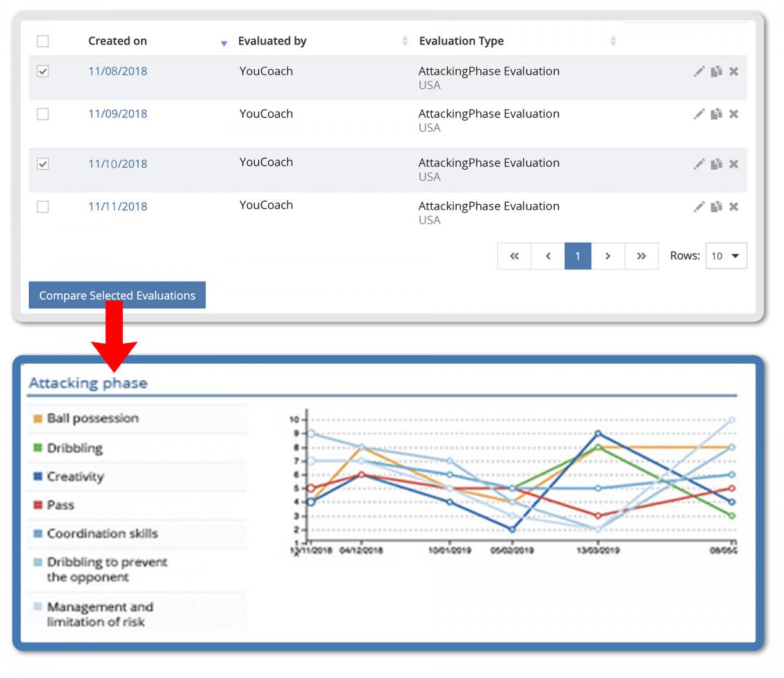Go to first page of results
784x678 pixels.
click(514, 256)
